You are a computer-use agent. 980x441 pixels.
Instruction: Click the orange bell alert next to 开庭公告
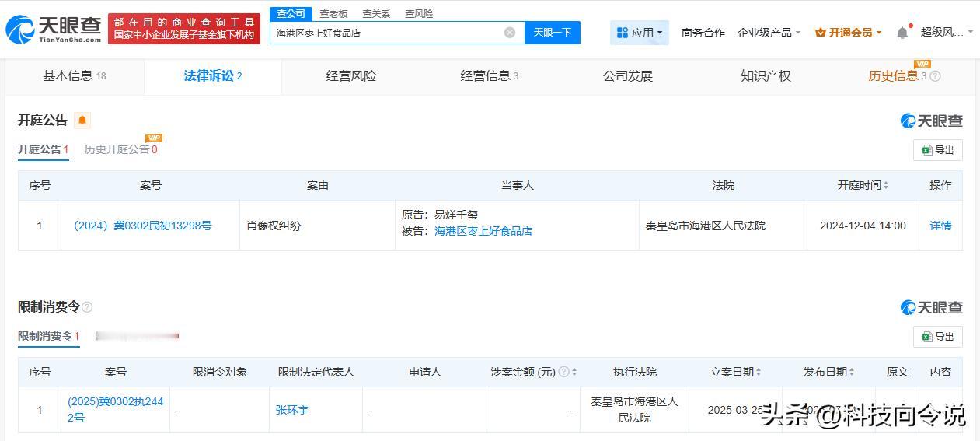82,121
